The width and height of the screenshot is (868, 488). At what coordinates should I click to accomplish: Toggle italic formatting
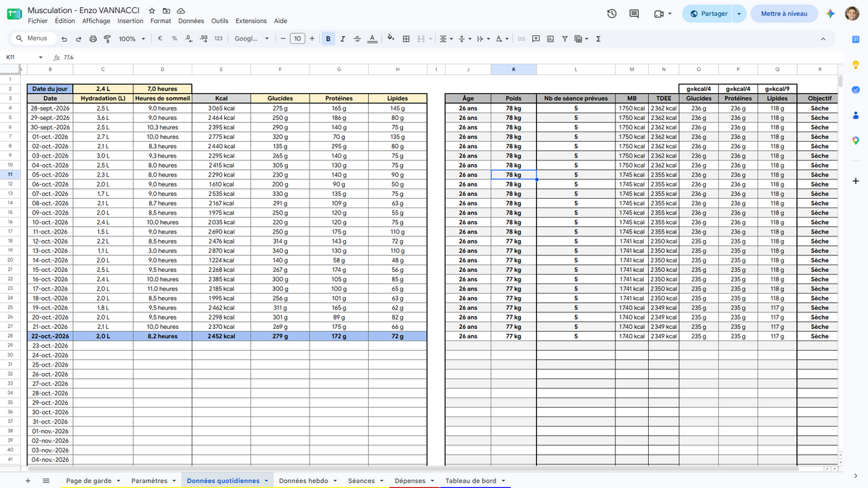point(343,39)
